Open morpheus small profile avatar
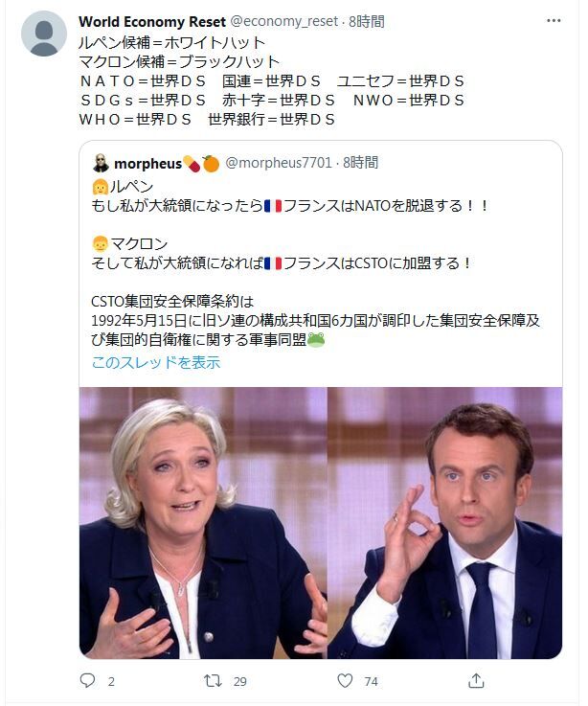The width and height of the screenshot is (588, 706). pyautogui.click(x=101, y=163)
